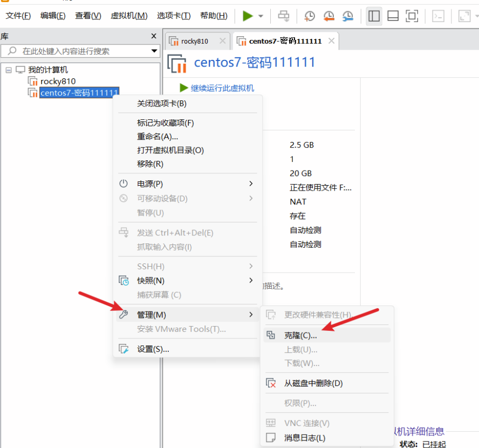Click the computer icon beside 我的计算机
Viewport: 479px width, 448px height.
[20, 70]
